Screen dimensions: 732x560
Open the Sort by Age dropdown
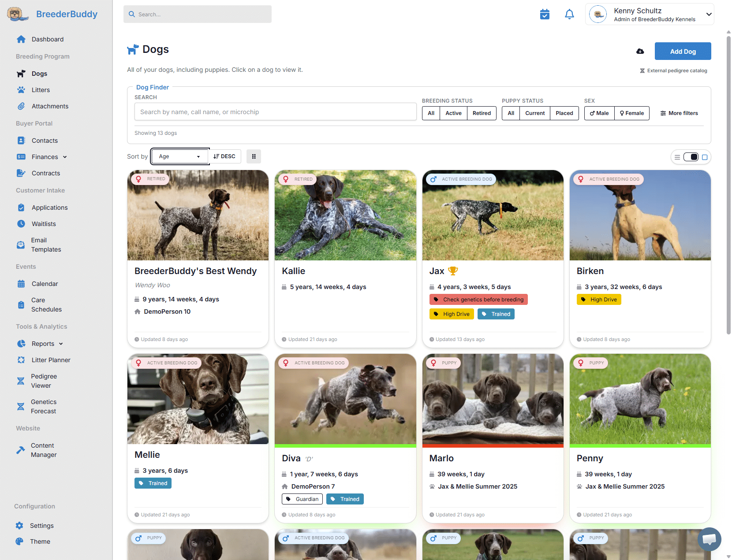click(x=179, y=156)
